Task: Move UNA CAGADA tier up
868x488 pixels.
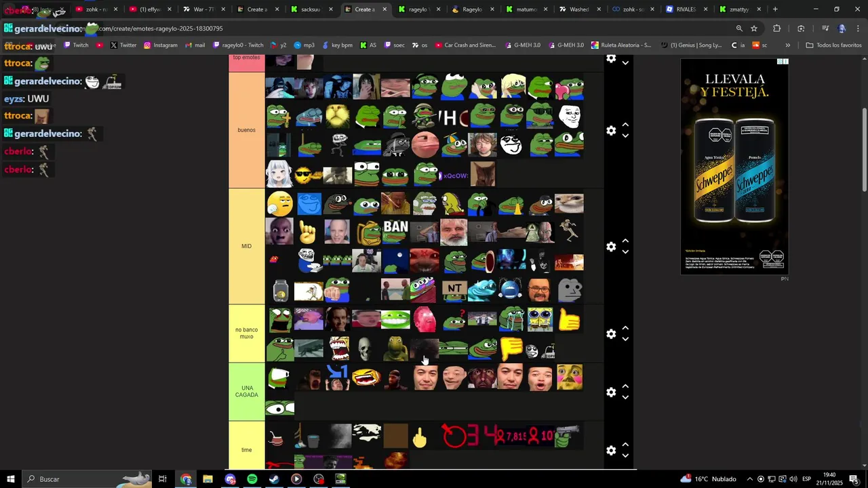Action: 625,387
